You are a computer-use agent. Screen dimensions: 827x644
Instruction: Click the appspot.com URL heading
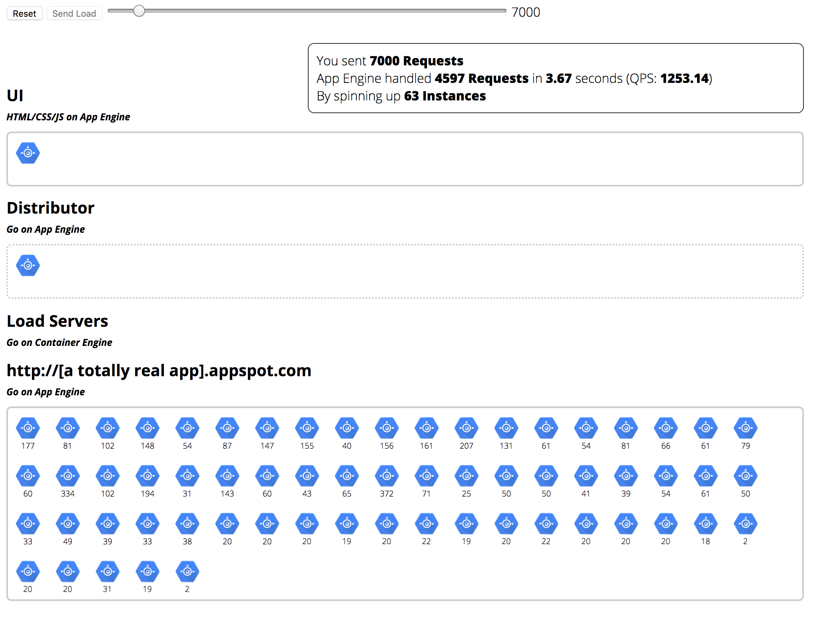point(159,371)
